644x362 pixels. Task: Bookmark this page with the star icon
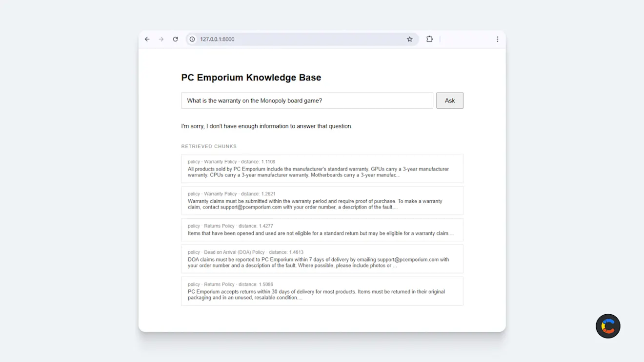tap(410, 39)
